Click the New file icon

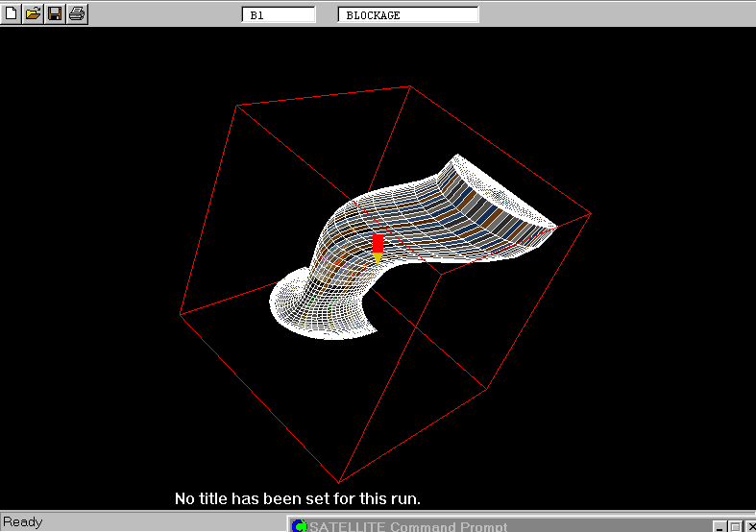12,13
